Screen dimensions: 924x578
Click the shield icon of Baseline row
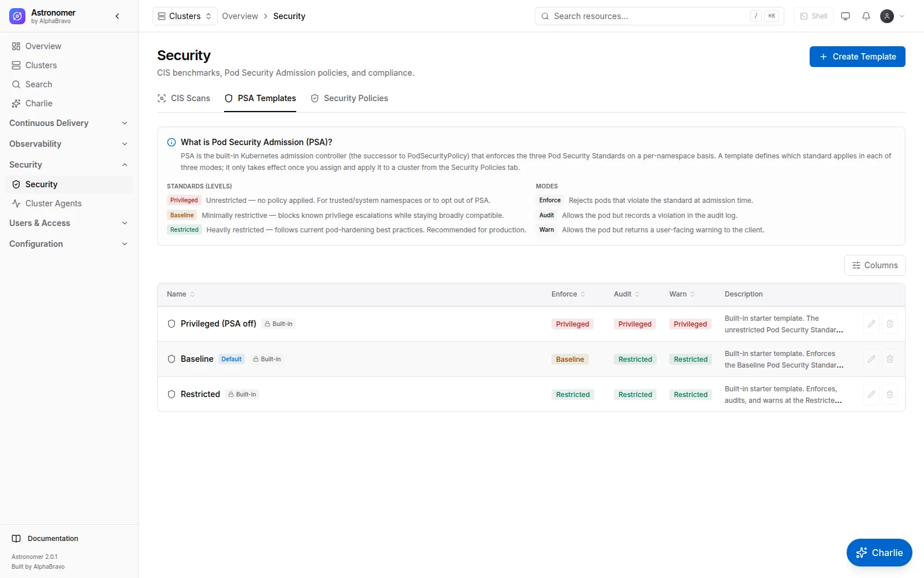pyautogui.click(x=172, y=359)
